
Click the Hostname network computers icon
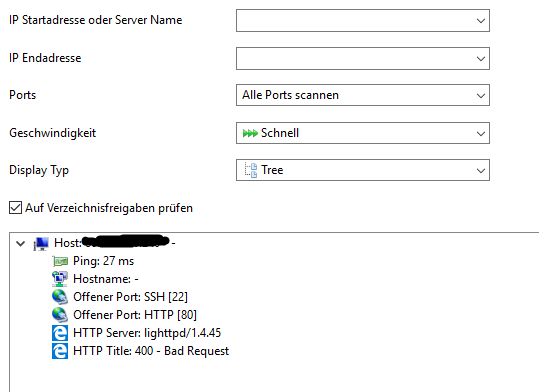(x=60, y=279)
